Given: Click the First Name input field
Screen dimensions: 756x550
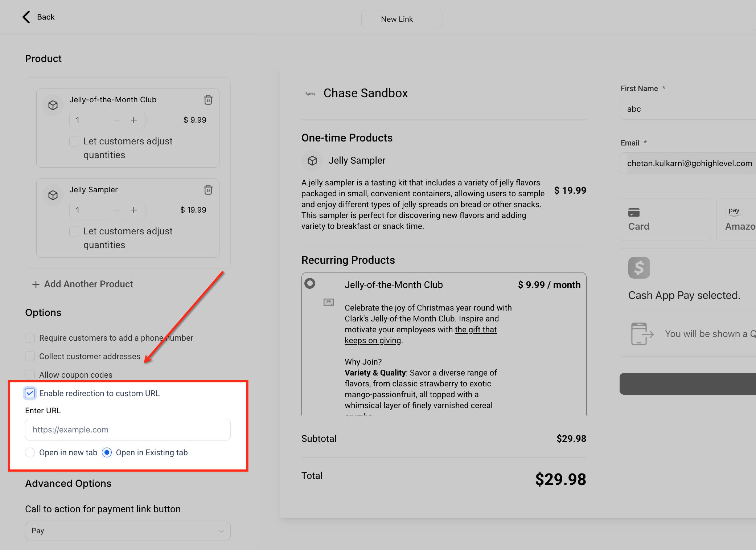Looking at the screenshot, I should [x=687, y=109].
